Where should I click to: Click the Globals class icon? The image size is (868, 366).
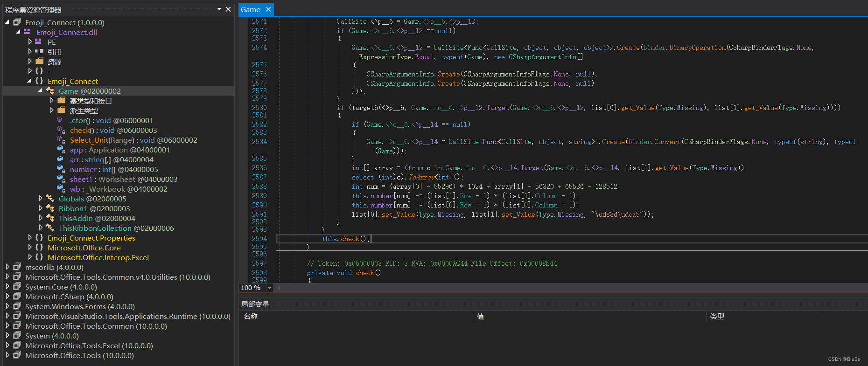[50, 198]
